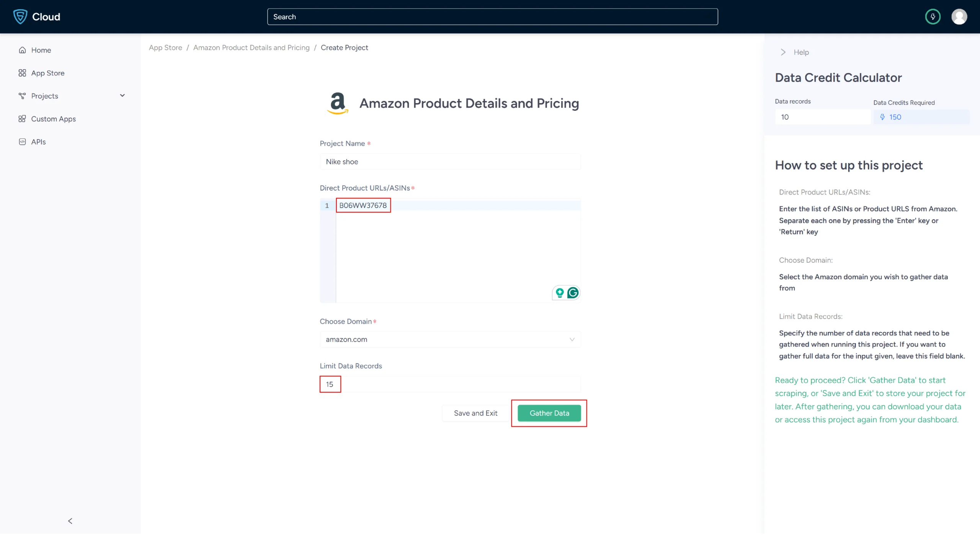
Task: Click the Custom Apps sidebar icon
Action: [22, 119]
